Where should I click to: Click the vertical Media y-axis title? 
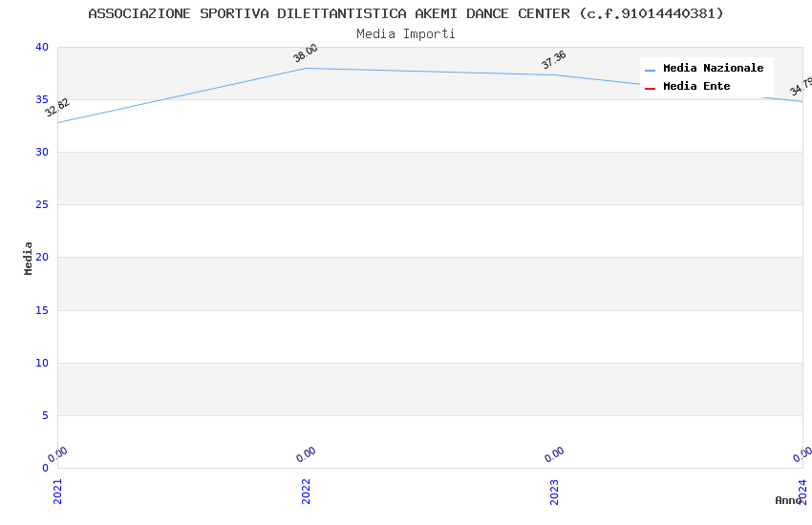pyautogui.click(x=29, y=258)
